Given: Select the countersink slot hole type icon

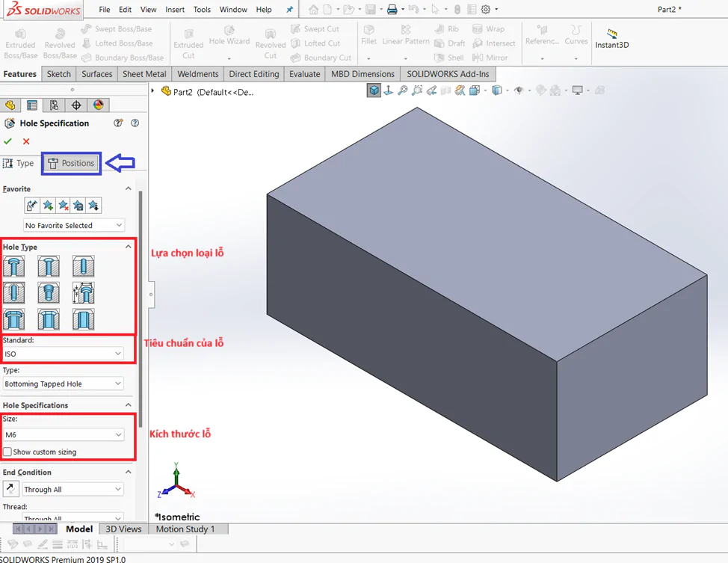Looking at the screenshot, I should click(x=49, y=319).
